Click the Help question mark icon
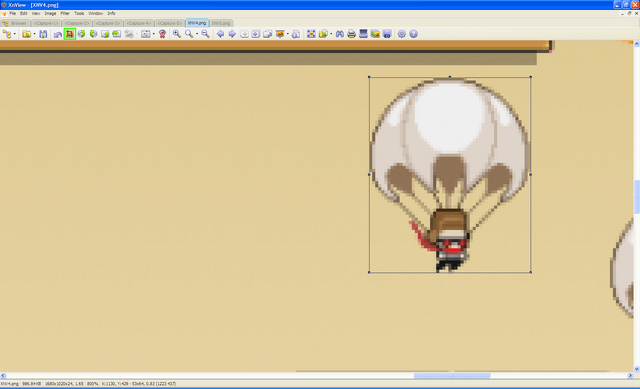 point(413,34)
